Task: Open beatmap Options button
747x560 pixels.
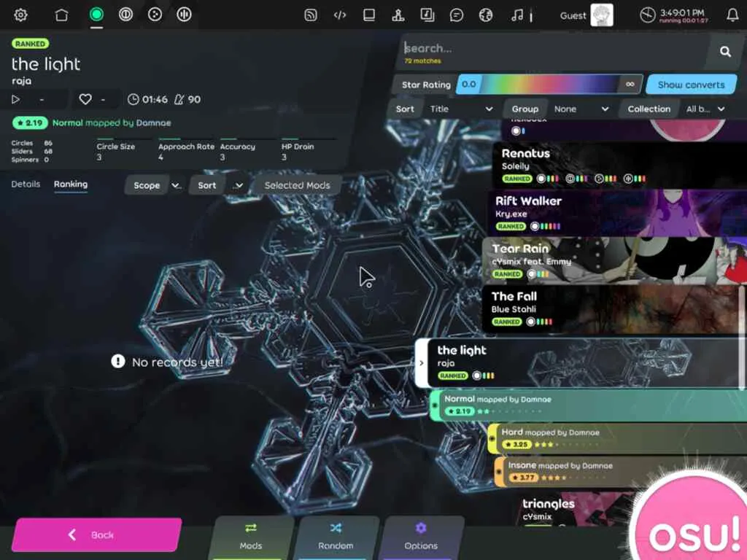Action: click(x=421, y=537)
